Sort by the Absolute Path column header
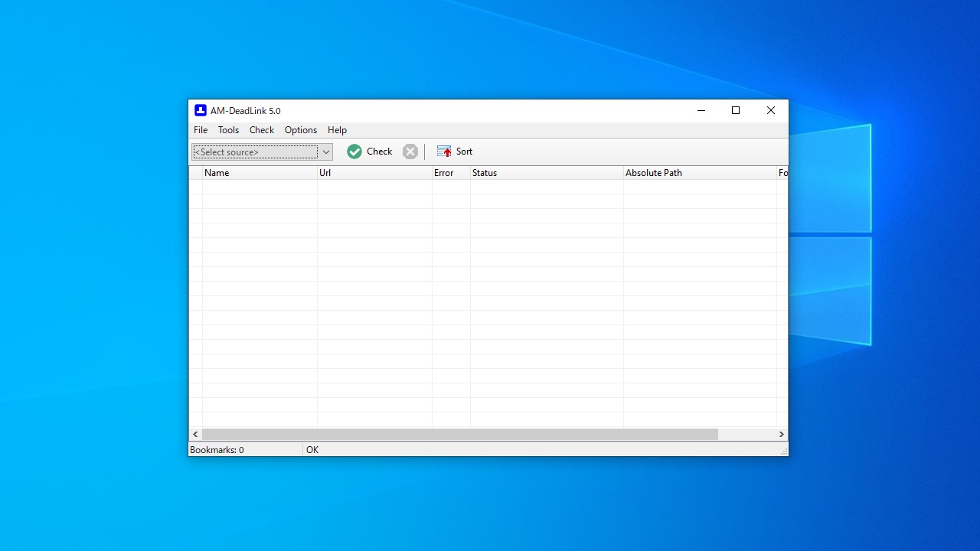 coord(700,173)
